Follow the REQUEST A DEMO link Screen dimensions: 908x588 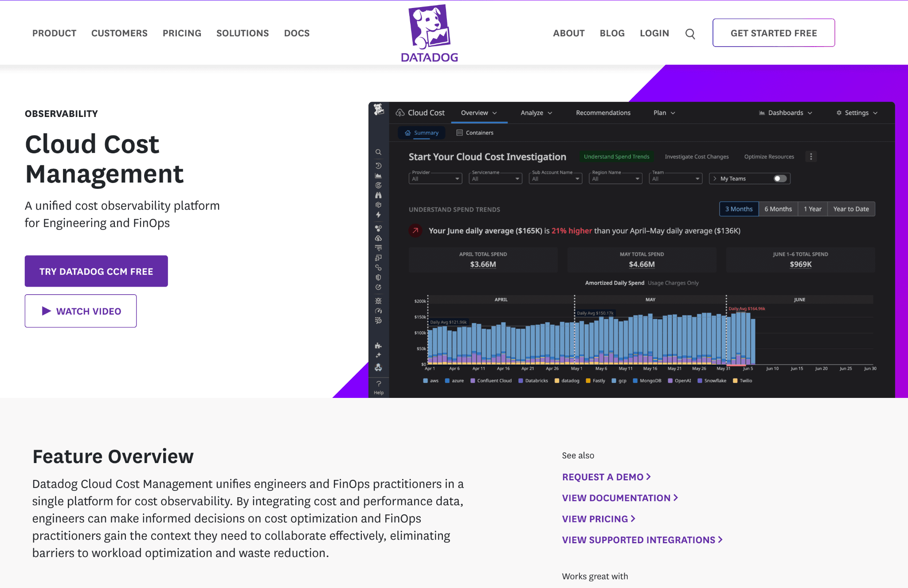(606, 477)
